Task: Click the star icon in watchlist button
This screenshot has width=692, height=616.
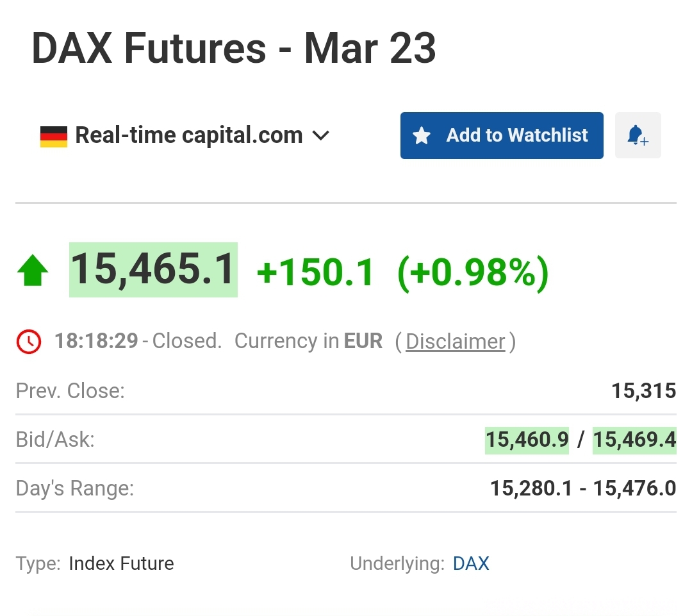Action: (422, 136)
